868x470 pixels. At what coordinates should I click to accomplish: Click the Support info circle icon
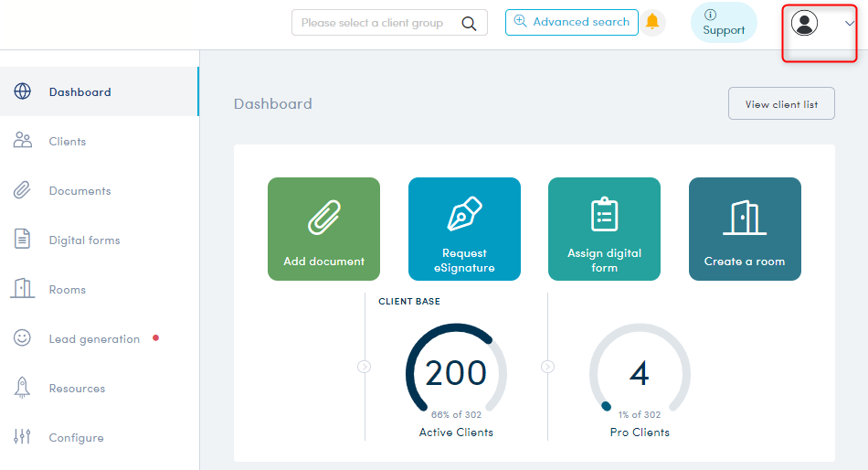click(710, 15)
